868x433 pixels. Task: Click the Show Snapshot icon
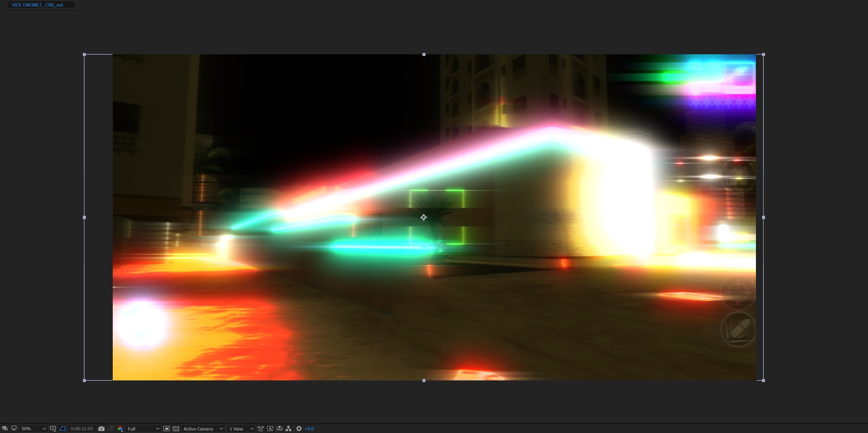point(111,429)
